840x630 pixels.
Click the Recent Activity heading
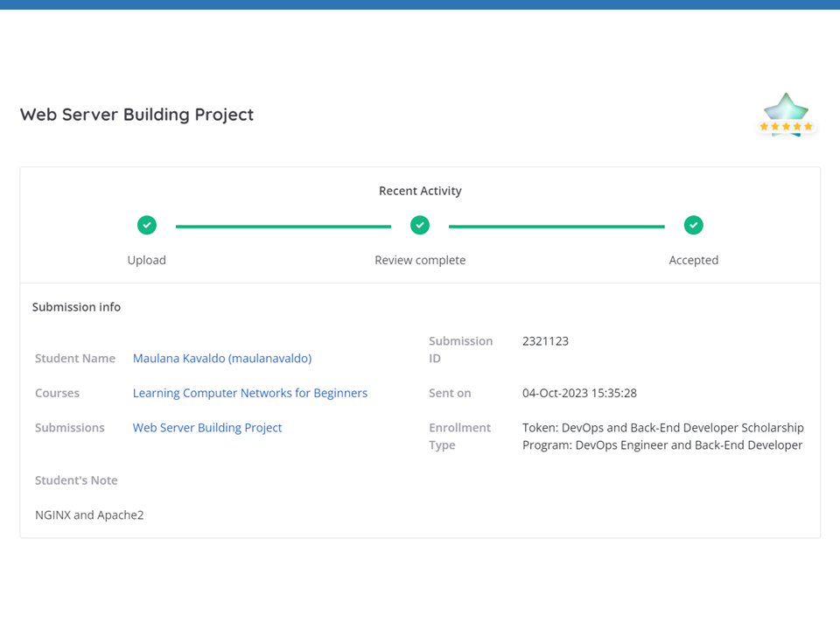point(420,191)
